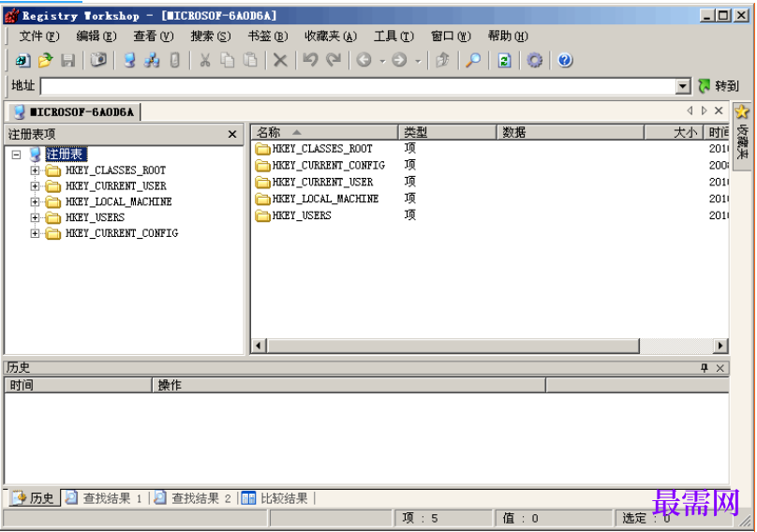Open the 窗口(W) menu
Screen dimensions: 757x532
[x=451, y=37]
